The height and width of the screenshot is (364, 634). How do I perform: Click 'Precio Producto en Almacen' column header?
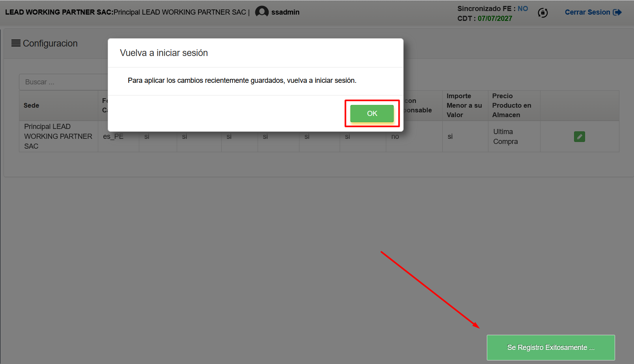pos(511,105)
